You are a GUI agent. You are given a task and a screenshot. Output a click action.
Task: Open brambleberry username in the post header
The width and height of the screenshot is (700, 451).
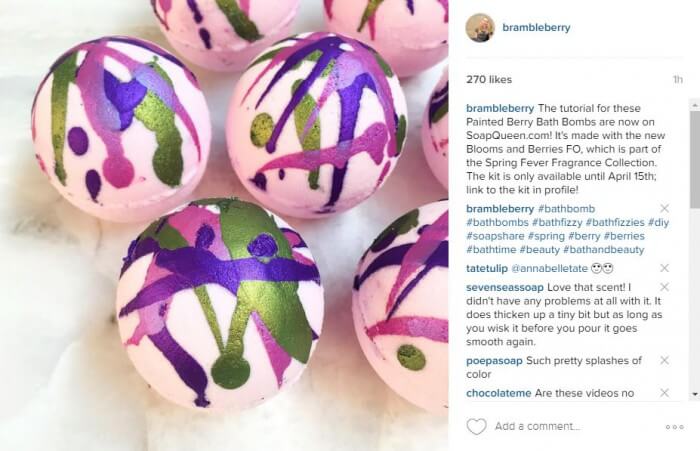pyautogui.click(x=536, y=28)
